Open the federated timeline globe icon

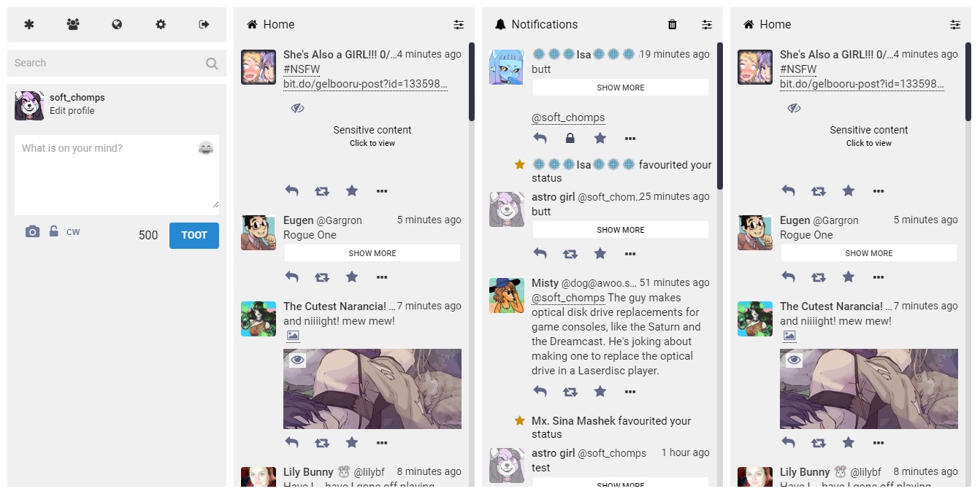point(117,24)
